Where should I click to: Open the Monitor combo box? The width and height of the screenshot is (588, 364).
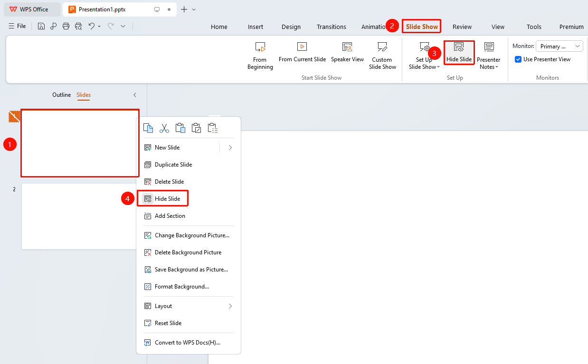pos(560,47)
